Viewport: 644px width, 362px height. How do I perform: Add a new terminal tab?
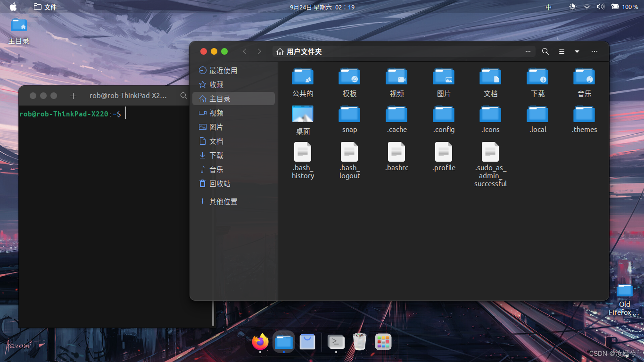(73, 96)
